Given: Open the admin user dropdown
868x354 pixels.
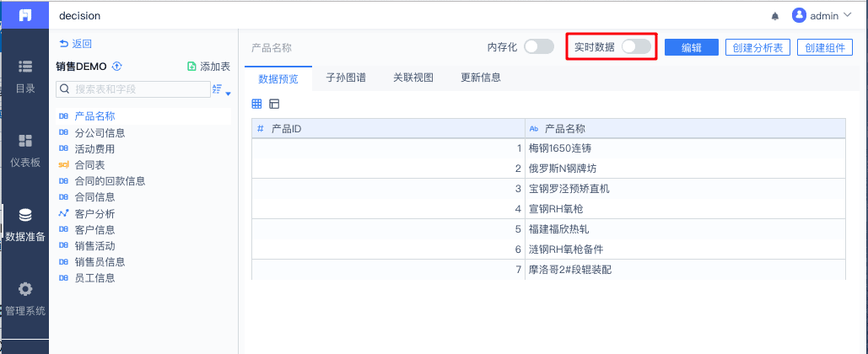Looking at the screenshot, I should point(827,15).
